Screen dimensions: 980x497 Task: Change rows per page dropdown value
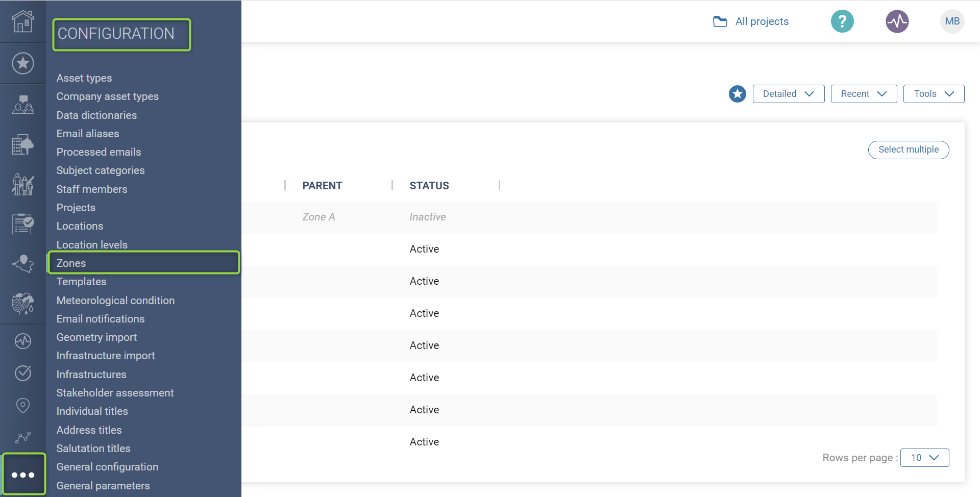pyautogui.click(x=924, y=458)
